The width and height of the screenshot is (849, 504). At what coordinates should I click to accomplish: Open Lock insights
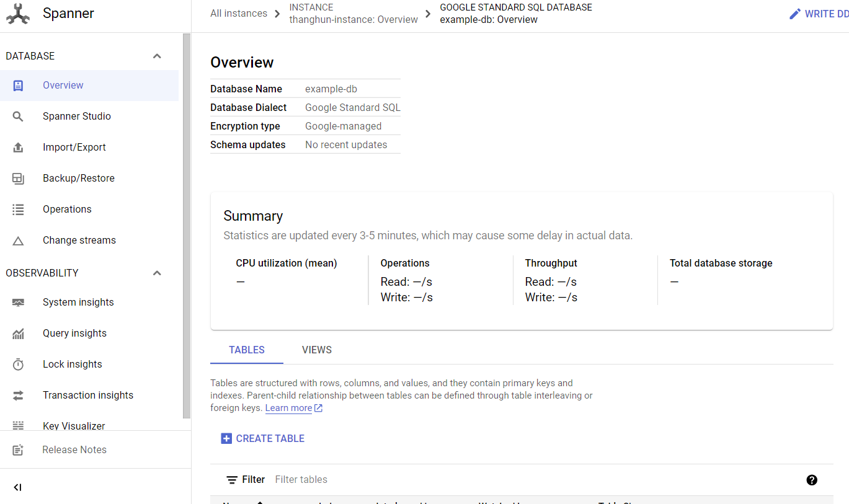[89, 365]
